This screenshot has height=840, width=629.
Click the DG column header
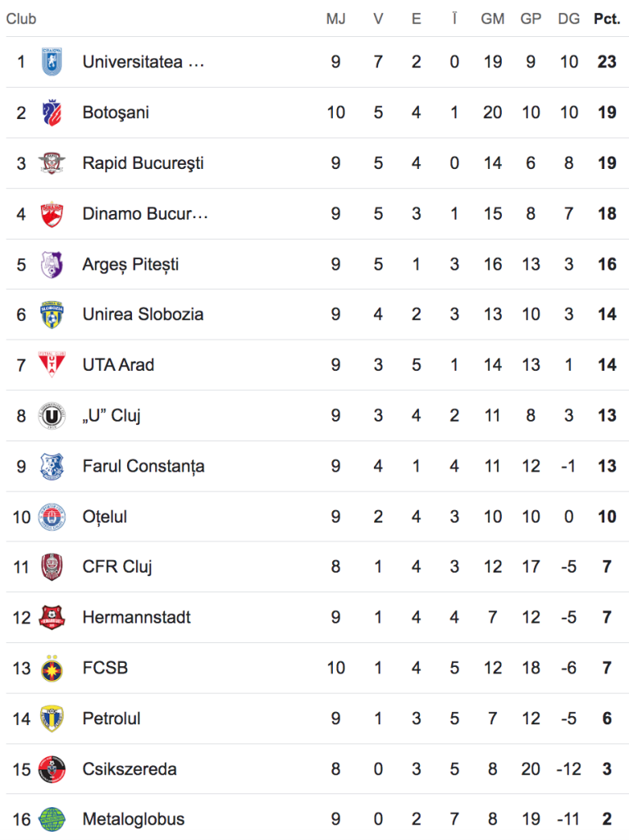pyautogui.click(x=568, y=19)
